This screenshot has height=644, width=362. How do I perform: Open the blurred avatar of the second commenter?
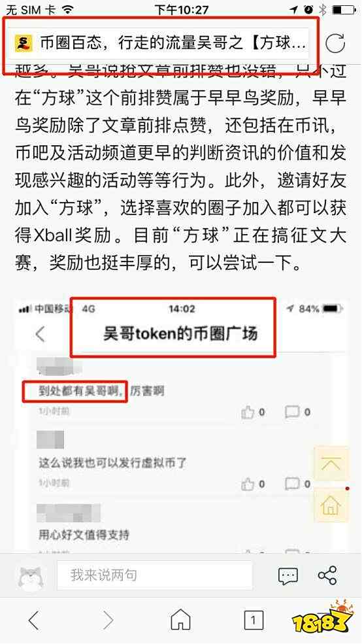[x=50, y=440]
